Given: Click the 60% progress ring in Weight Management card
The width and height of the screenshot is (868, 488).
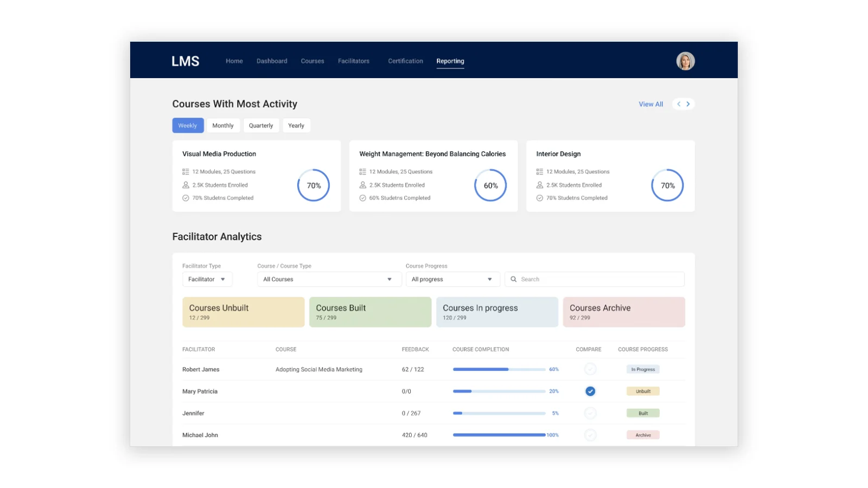Looking at the screenshot, I should [x=490, y=185].
